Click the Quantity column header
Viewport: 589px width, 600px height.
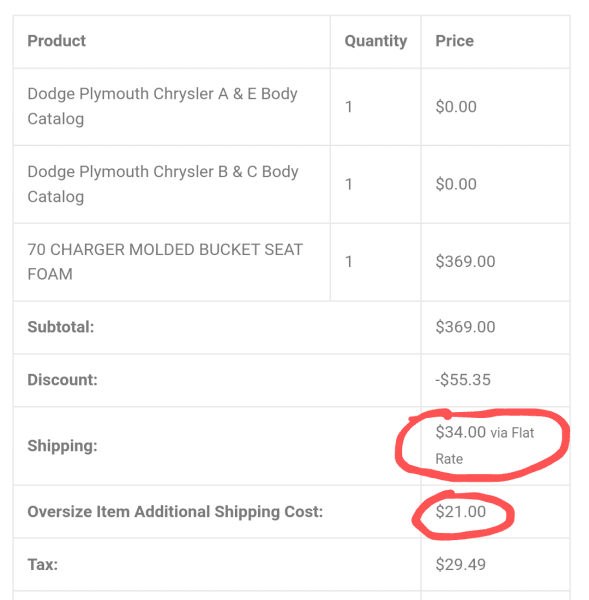coord(375,41)
